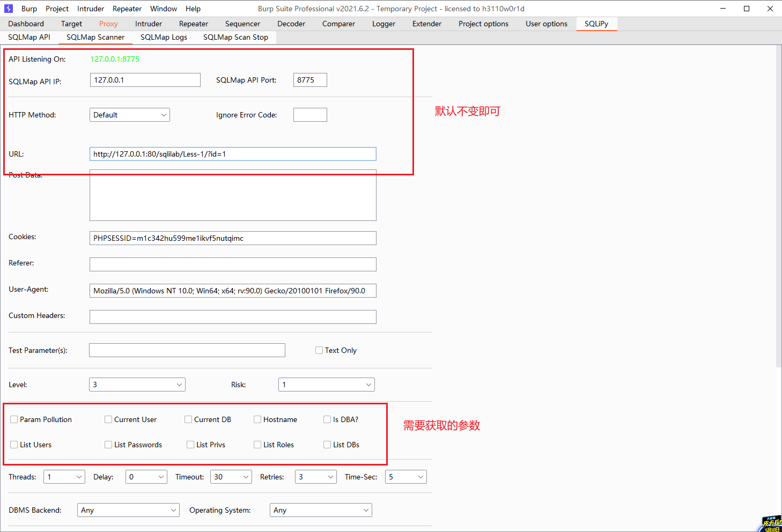The width and height of the screenshot is (782, 532).
Task: Click the User-Agent input field
Action: (x=233, y=291)
